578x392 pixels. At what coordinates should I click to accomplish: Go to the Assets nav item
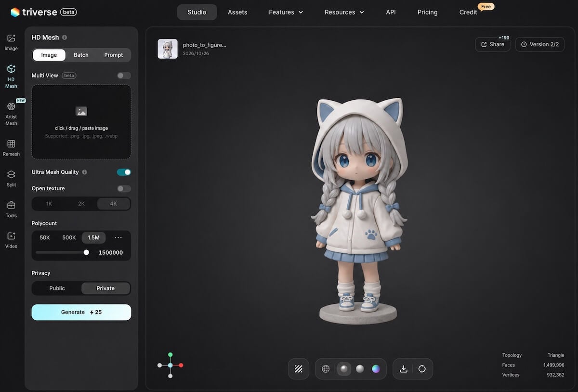237,12
